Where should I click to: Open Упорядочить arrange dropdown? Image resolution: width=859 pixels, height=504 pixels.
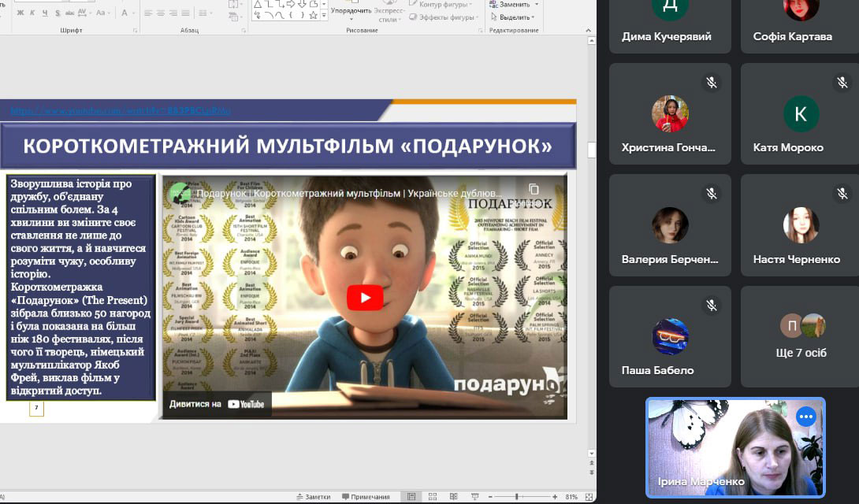click(x=351, y=12)
